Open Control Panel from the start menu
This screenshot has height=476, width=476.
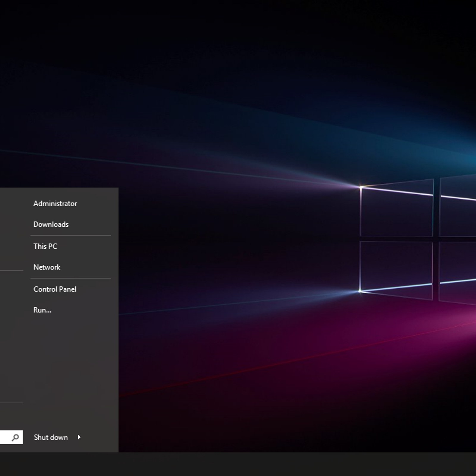tap(55, 289)
